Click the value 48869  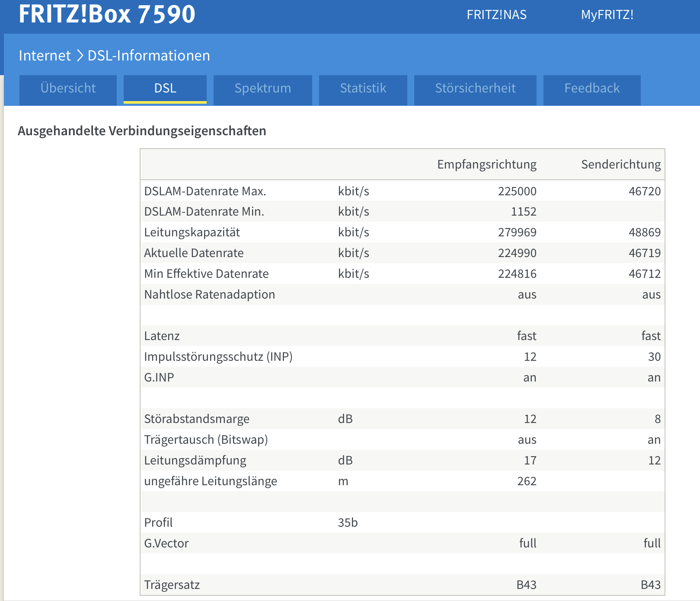[645, 232]
